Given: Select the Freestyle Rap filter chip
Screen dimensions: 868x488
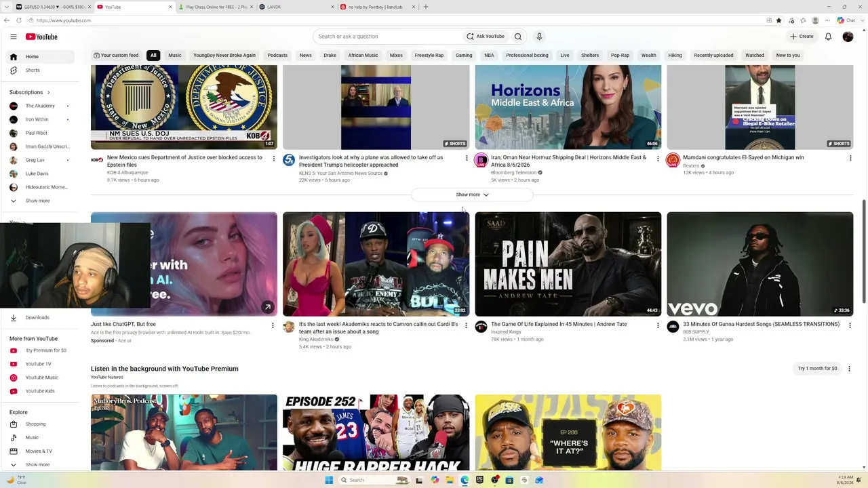Looking at the screenshot, I should click(429, 56).
